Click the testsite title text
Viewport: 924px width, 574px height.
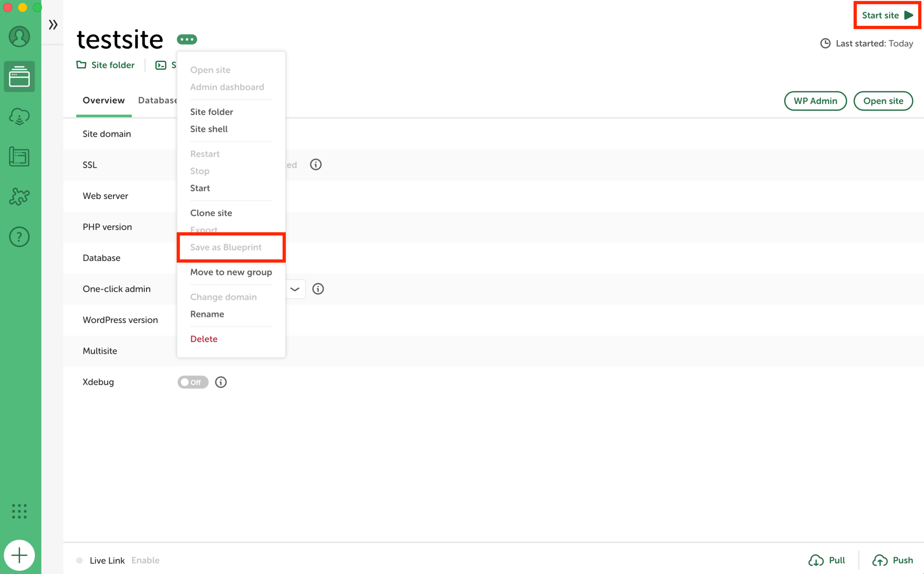(120, 39)
